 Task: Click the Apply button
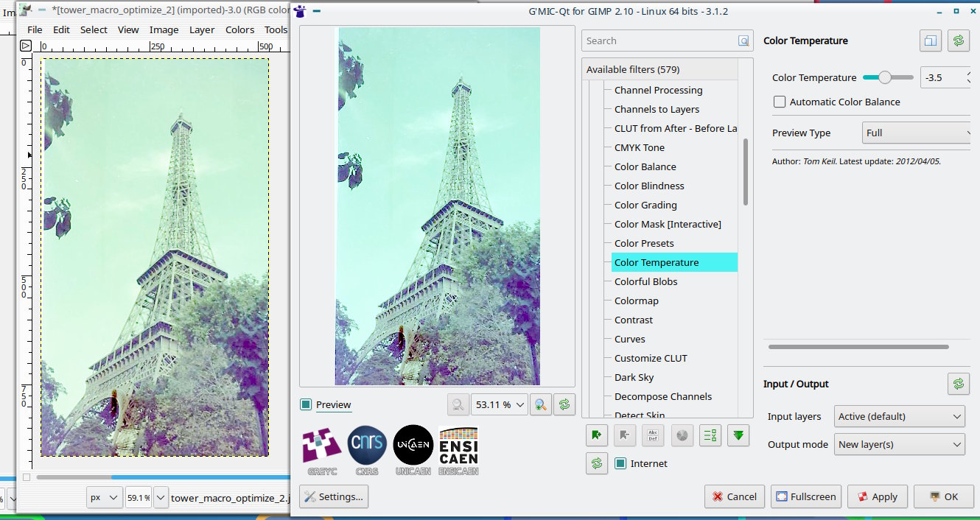877,496
